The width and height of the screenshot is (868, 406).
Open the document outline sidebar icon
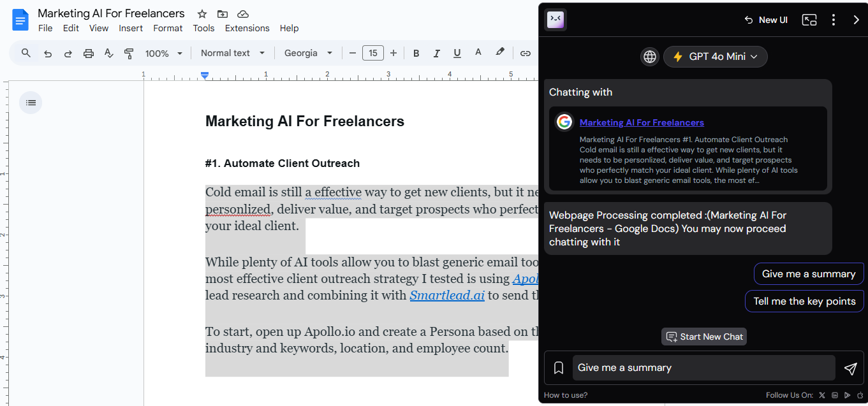[x=31, y=103]
